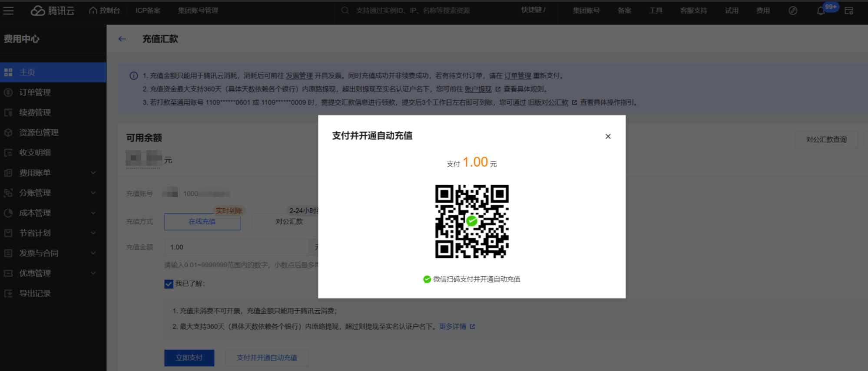Select 对公汇款 recharge method
The image size is (868, 371).
(x=289, y=222)
